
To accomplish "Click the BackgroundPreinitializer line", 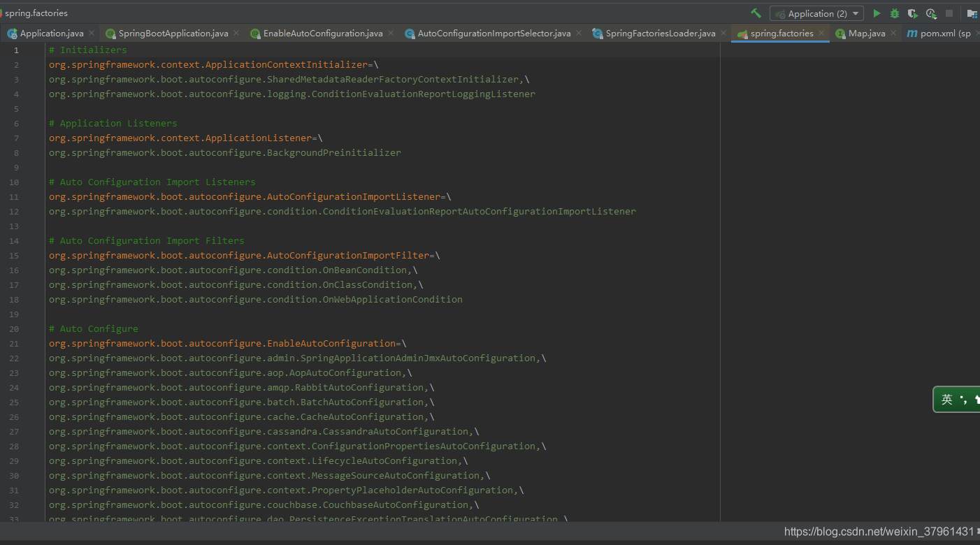I will click(225, 152).
